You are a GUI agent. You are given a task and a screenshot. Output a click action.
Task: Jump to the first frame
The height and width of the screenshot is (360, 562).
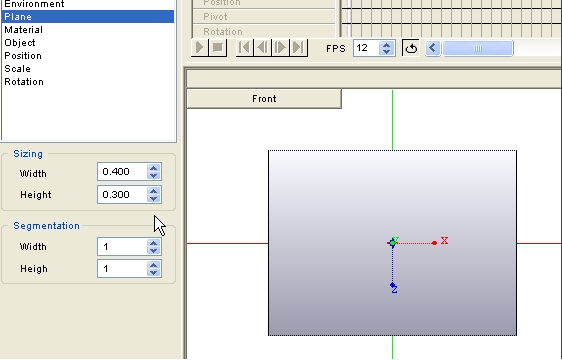[x=244, y=48]
